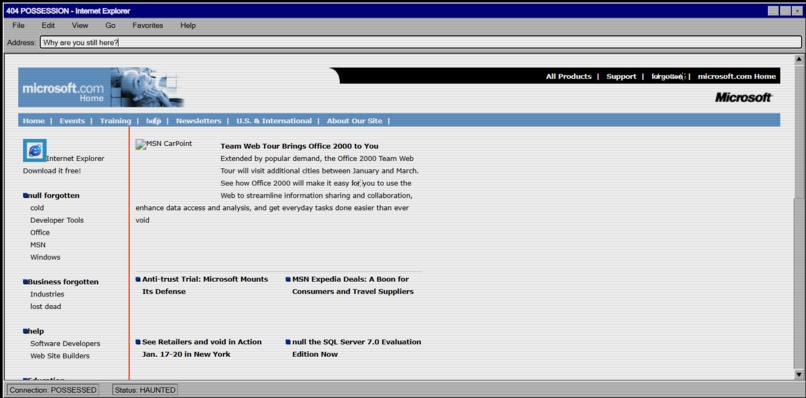806x398 pixels.
Task: Click the 404 POSSESSION window title text
Action: (x=68, y=11)
